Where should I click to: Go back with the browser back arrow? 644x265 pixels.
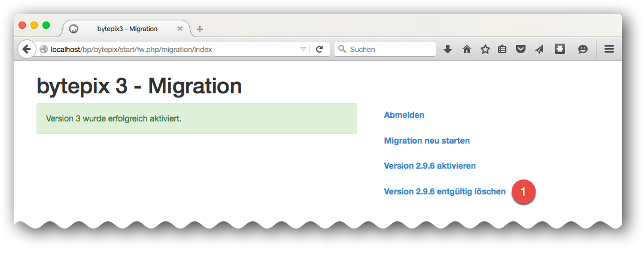(27, 49)
